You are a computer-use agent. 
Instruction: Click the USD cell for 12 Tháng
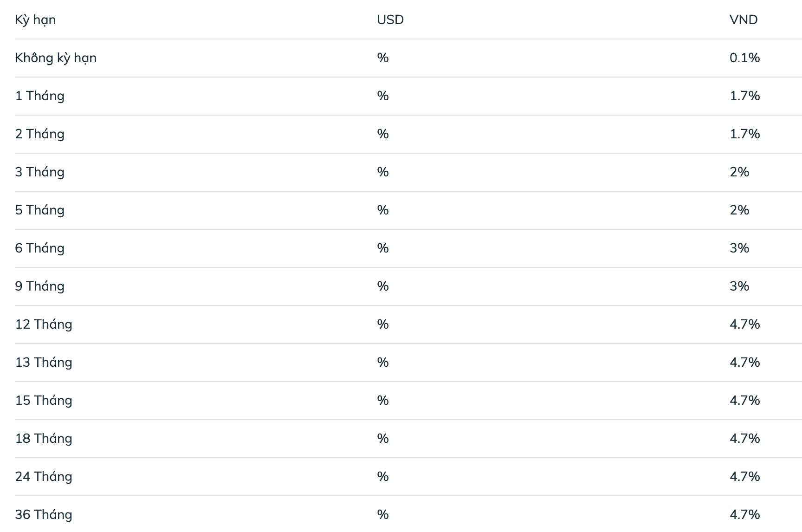[383, 324]
